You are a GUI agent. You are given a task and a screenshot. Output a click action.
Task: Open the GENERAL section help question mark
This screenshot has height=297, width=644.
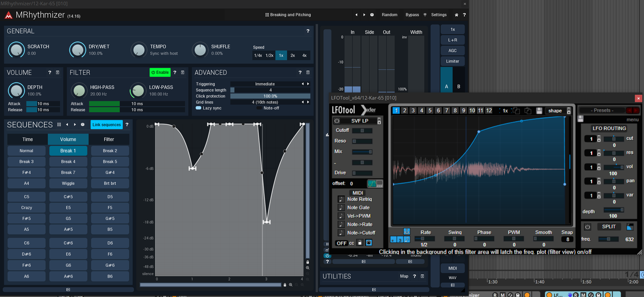point(308,31)
